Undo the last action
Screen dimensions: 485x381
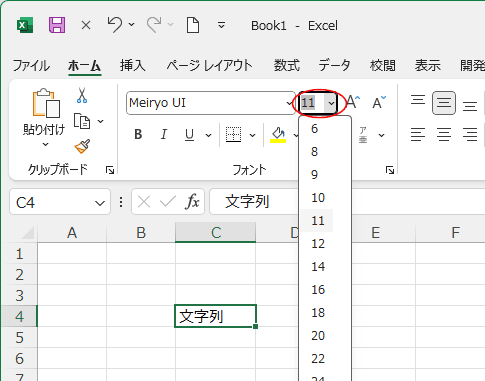click(114, 25)
